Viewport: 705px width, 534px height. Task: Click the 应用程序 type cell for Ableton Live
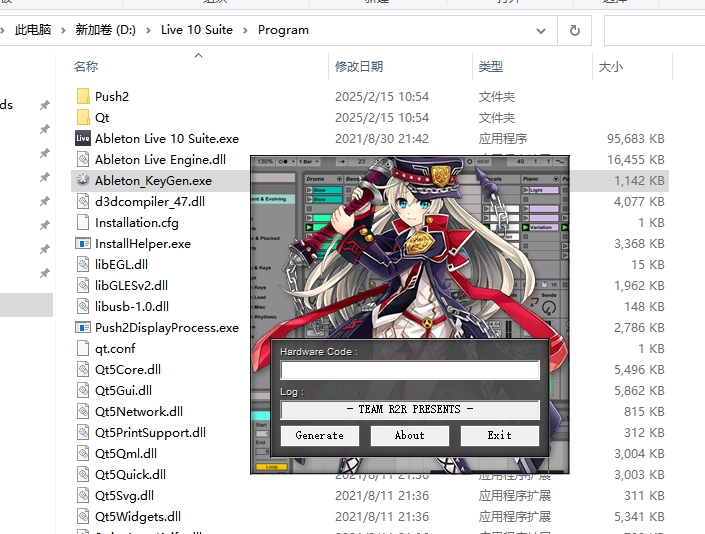(503, 138)
